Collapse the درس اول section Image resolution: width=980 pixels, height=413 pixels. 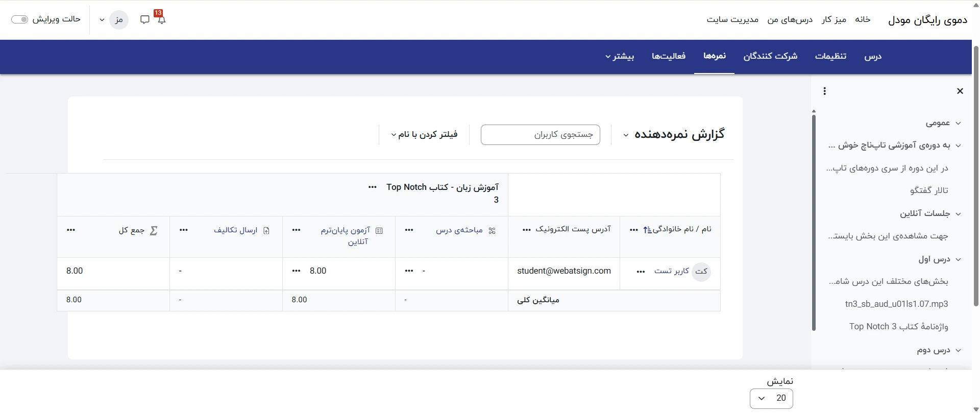click(958, 259)
